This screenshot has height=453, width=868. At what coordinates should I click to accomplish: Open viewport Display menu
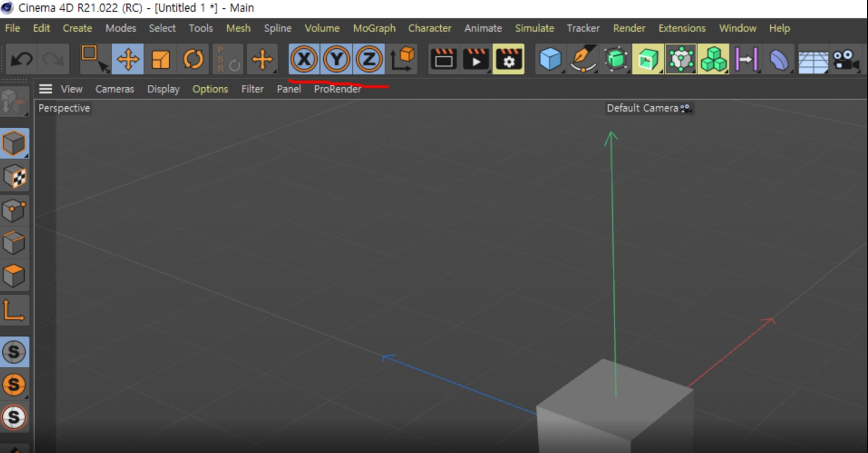[163, 89]
